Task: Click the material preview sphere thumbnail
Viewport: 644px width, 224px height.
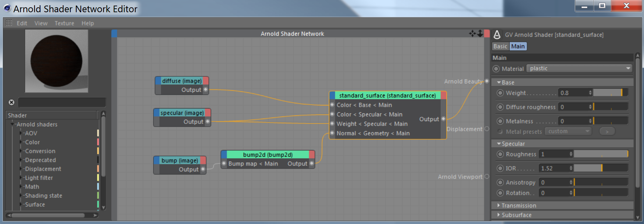Action: (56, 61)
